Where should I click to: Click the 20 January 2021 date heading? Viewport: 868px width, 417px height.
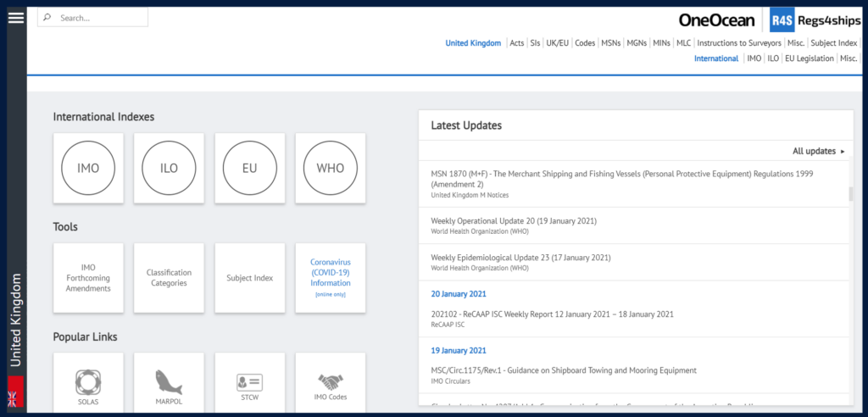(x=459, y=294)
